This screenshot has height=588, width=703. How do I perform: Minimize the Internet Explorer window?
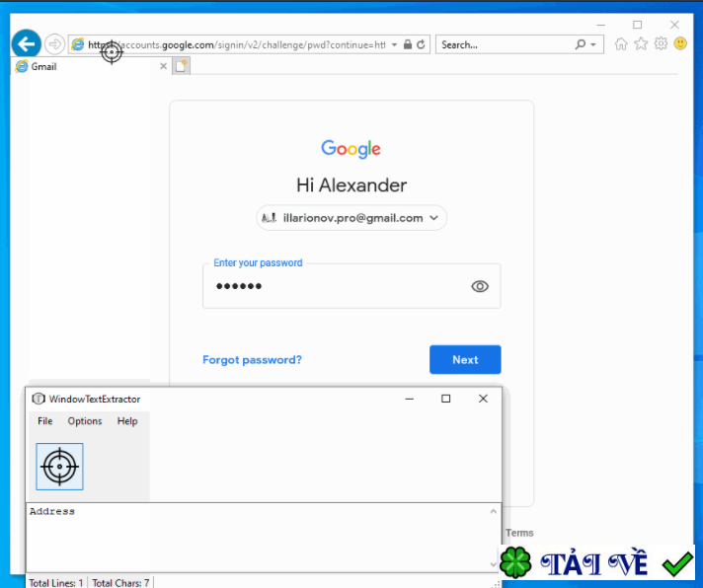[600, 25]
